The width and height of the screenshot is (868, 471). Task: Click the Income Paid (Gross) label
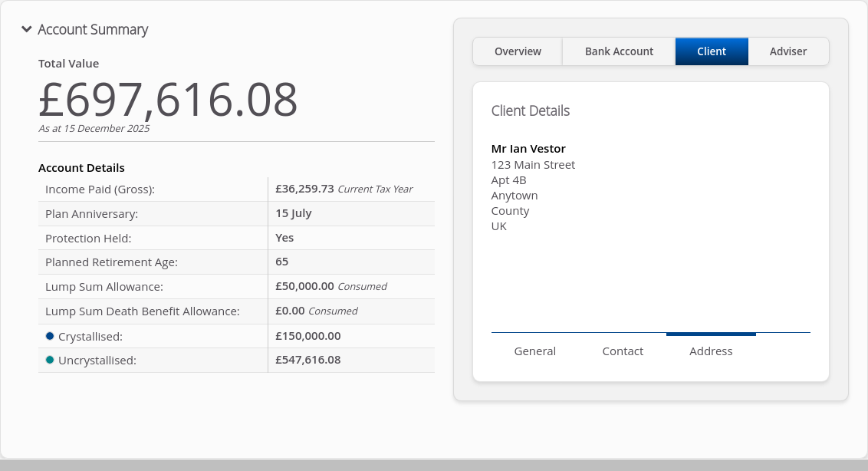(x=100, y=189)
